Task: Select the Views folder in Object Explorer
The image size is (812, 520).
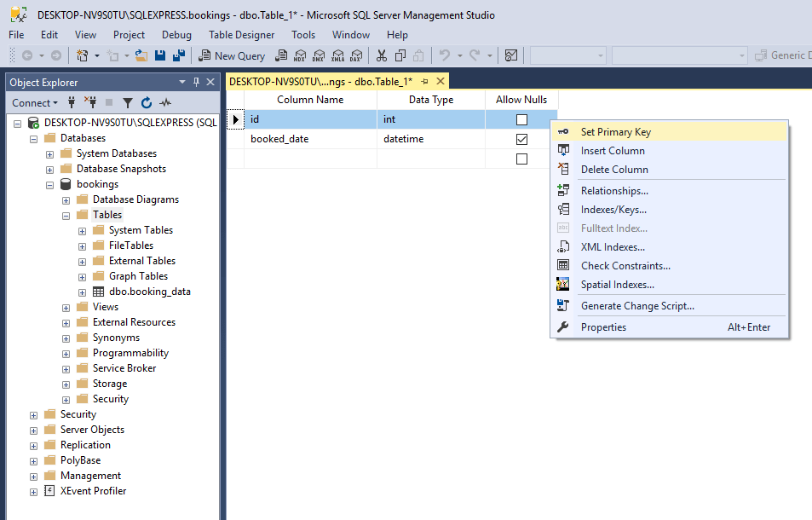Action: pos(106,307)
